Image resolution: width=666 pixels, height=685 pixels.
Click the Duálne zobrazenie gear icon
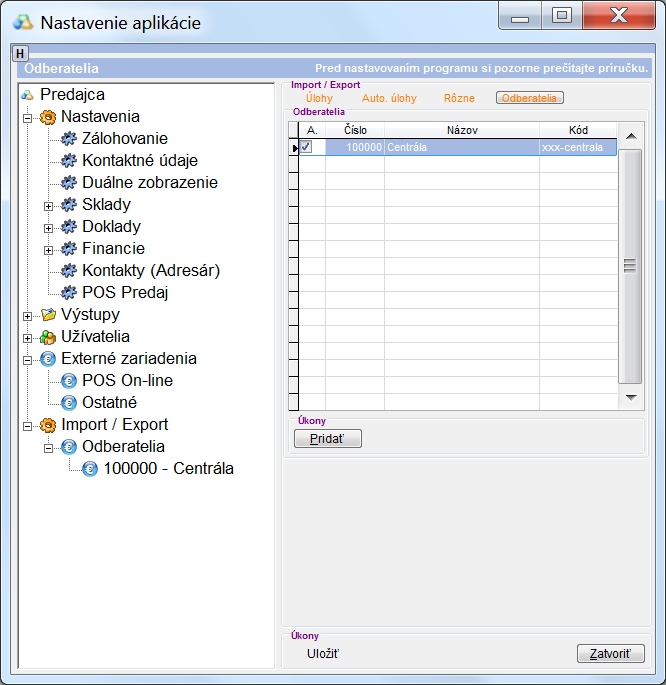coord(69,183)
